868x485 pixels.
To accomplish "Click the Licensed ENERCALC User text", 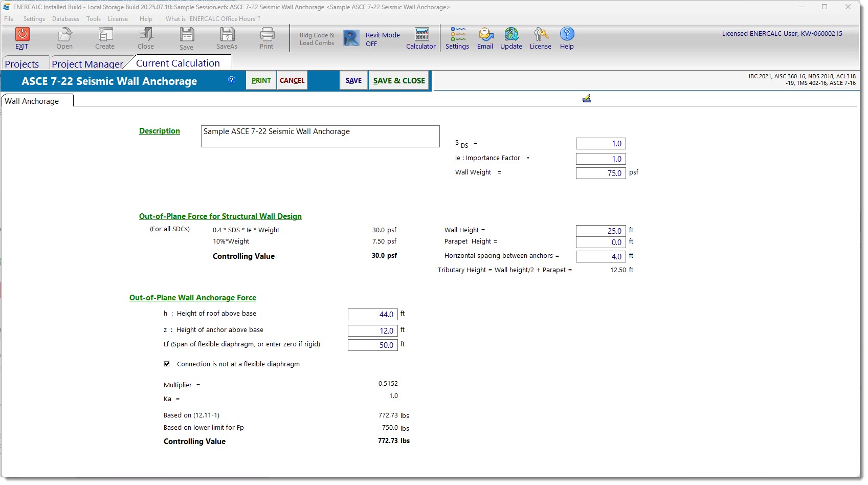I will (x=782, y=34).
